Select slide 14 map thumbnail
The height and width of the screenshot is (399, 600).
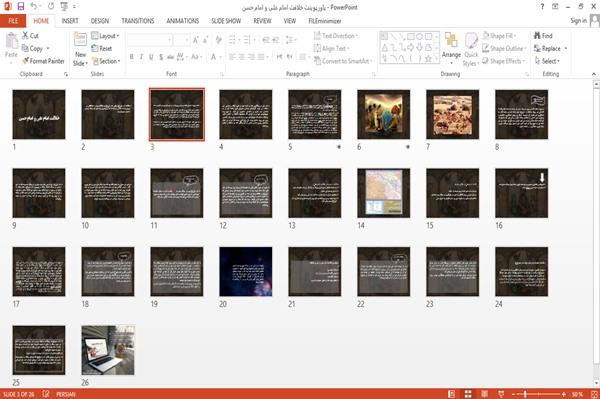click(x=383, y=193)
